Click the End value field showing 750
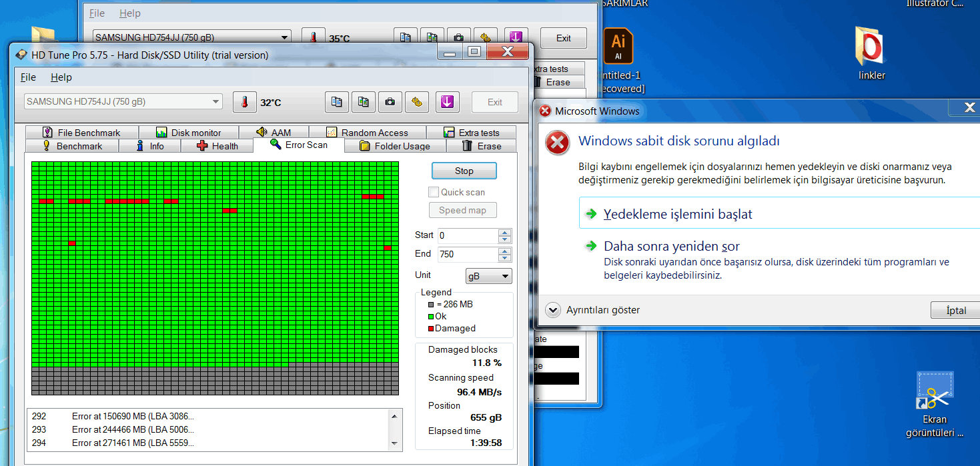 468,254
